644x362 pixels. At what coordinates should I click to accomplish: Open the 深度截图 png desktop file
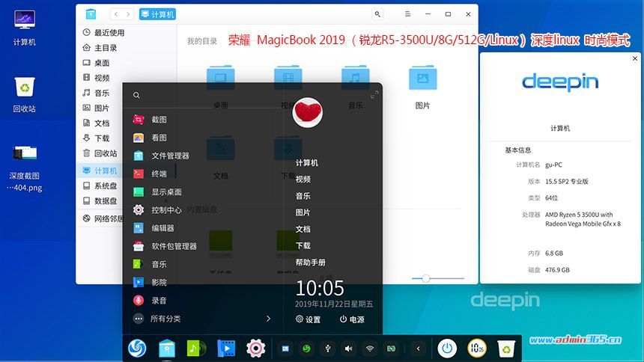click(x=25, y=169)
